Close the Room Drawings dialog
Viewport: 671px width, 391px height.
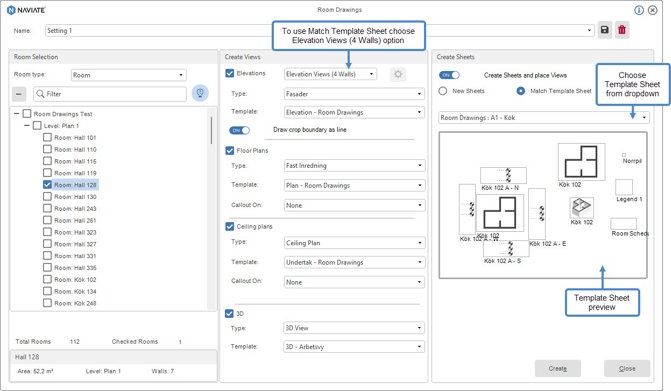click(x=653, y=10)
